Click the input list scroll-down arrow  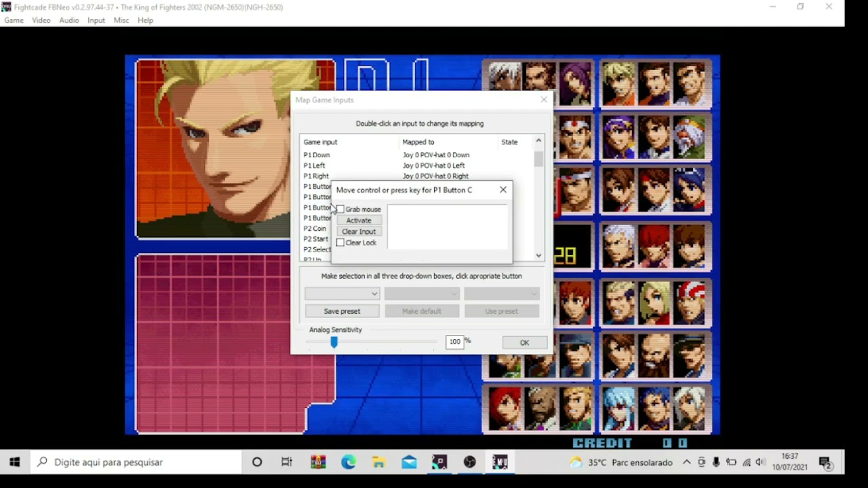pos(539,256)
